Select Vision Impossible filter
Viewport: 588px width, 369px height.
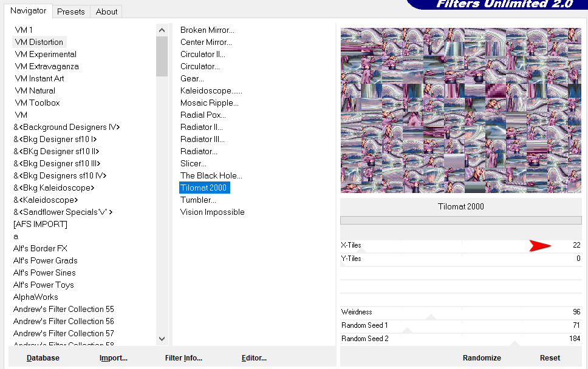click(212, 212)
